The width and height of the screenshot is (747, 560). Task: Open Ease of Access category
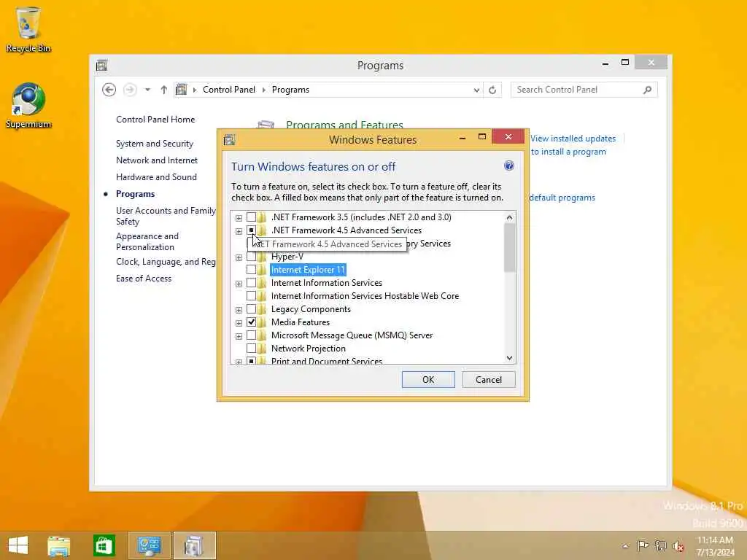tap(144, 279)
